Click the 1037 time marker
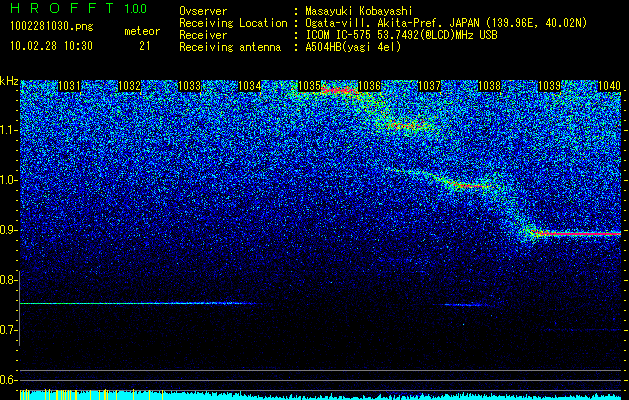Viewport: 629px width, 400px height. (x=430, y=86)
